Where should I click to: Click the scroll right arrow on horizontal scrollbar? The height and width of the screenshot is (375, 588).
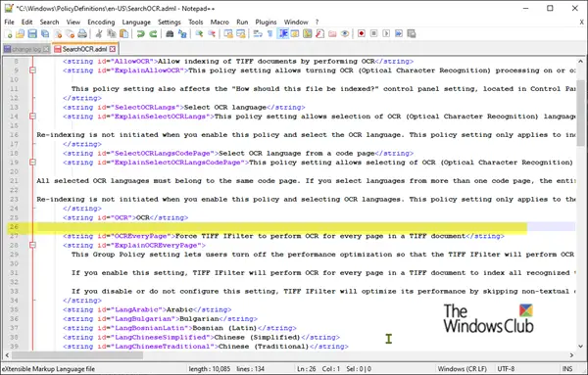tap(571, 354)
